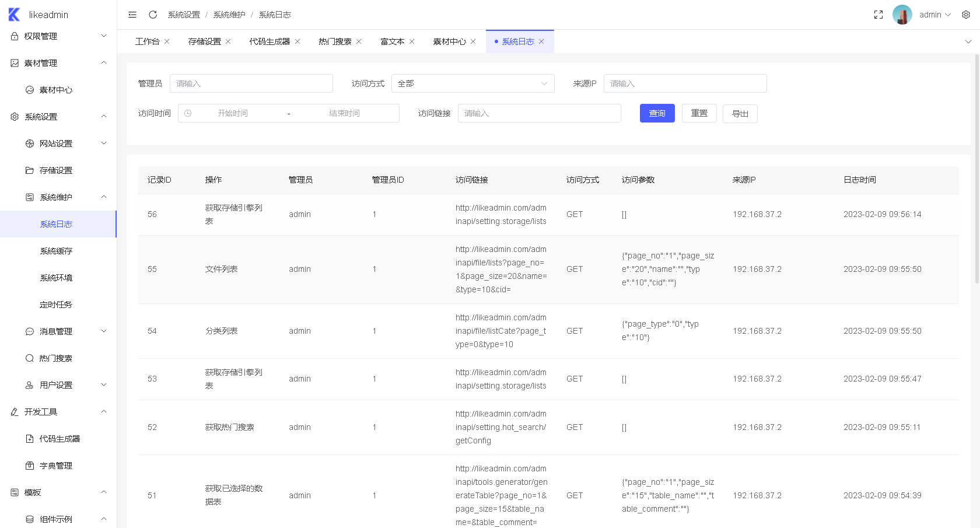Screen dimensions: 980x528
Task: Switch to the 富文本 tab
Action: tap(392, 41)
